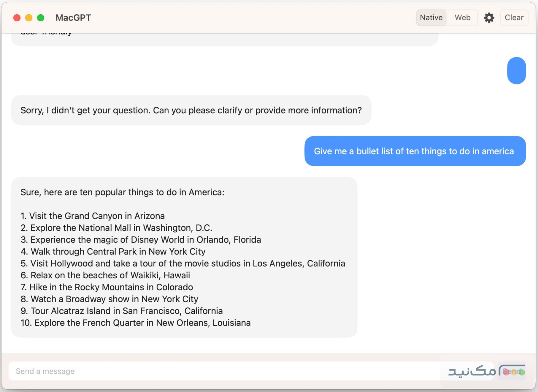538x392 pixels.
Task: Click the 'Walk through Central Park' list item
Action: (113, 251)
